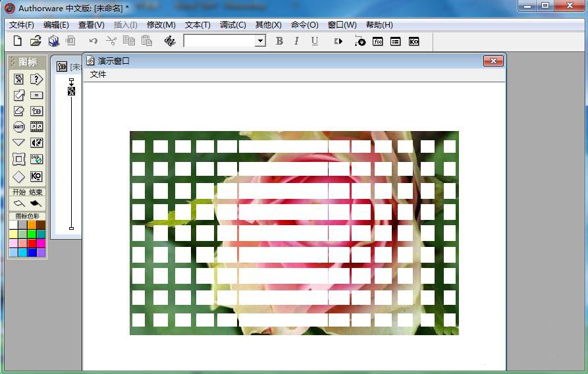This screenshot has width=588, height=374.
Task: Select the Digital Movie icon
Action: [x=36, y=127]
